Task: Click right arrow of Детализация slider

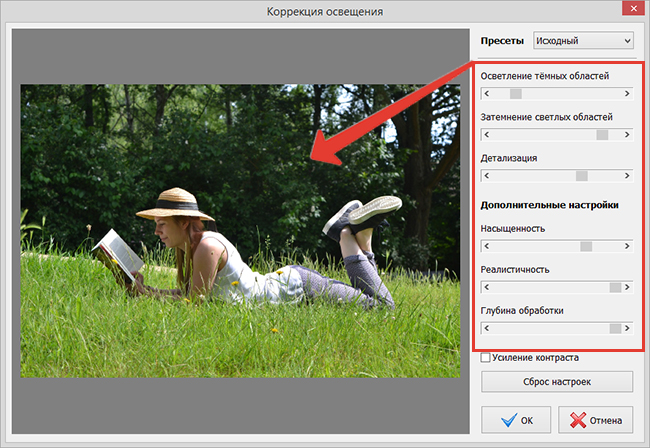Action: (x=627, y=176)
